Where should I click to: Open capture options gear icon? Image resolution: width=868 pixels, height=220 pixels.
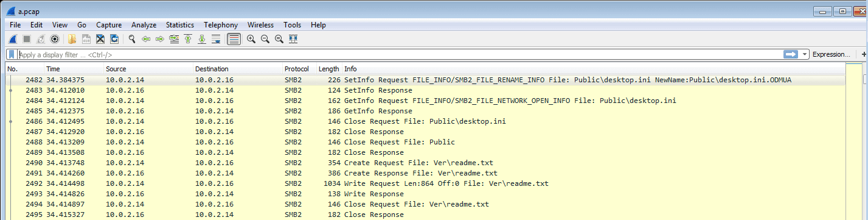tap(54, 39)
